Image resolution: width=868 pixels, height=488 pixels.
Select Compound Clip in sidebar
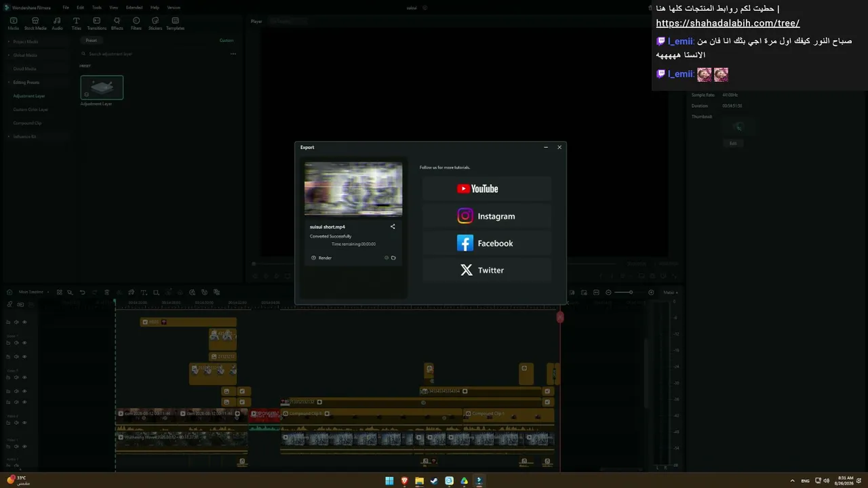[27, 123]
